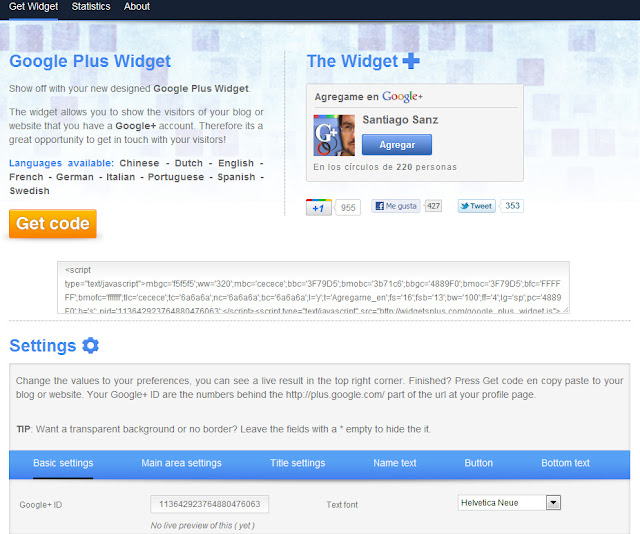This screenshot has height=534, width=640.
Task: Click the Facebook Me gusta button
Action: pyautogui.click(x=396, y=206)
